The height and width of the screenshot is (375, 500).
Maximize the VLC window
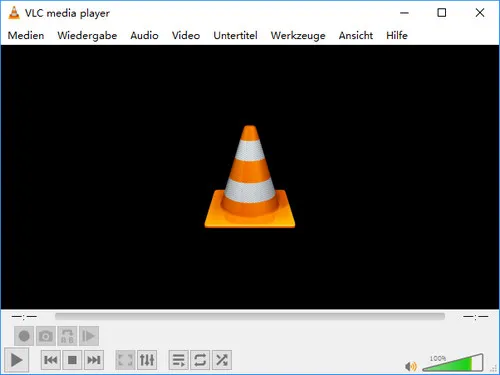442,13
